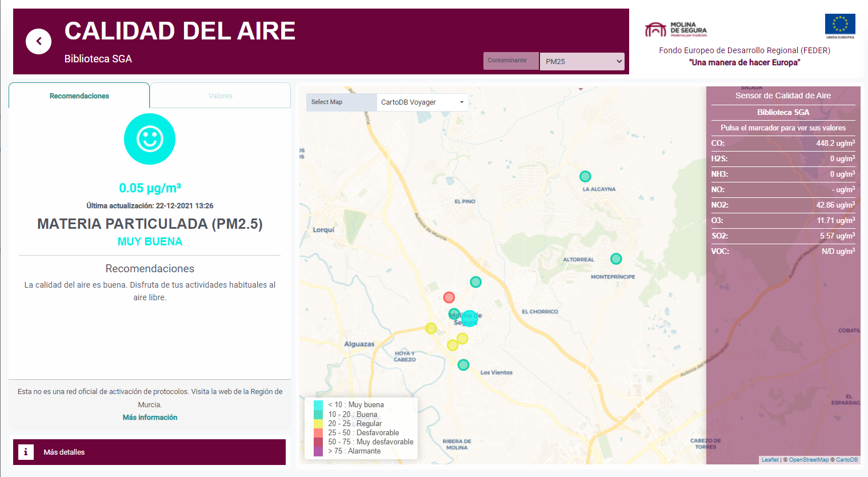Click the 'MATERIA PARTICULADA (PM2.5)' heading
This screenshot has height=477, width=868.
coord(150,224)
